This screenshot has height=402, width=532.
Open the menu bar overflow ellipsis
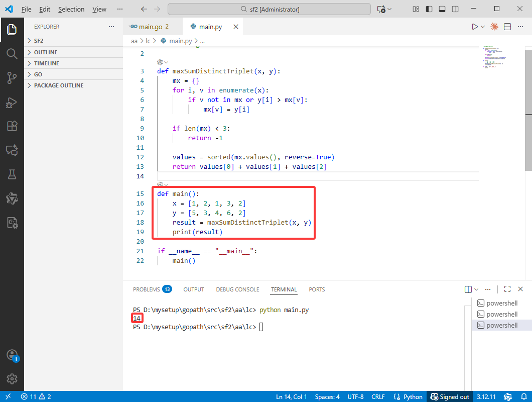[120, 9]
